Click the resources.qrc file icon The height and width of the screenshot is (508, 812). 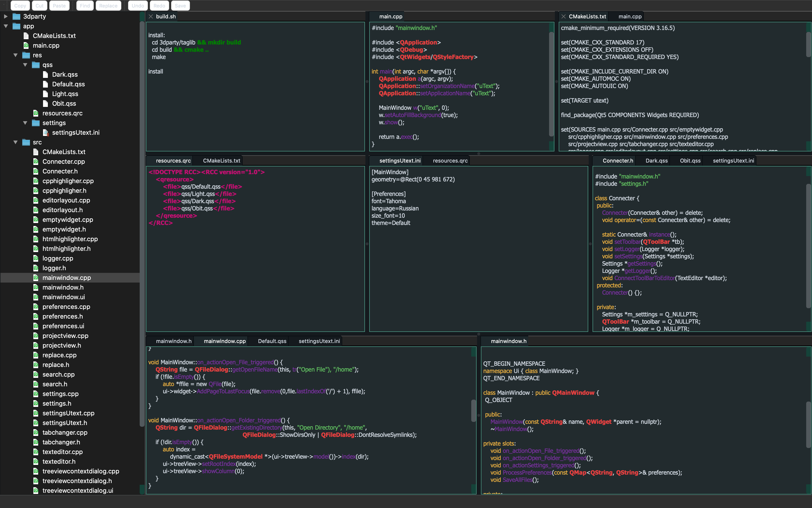coord(36,113)
